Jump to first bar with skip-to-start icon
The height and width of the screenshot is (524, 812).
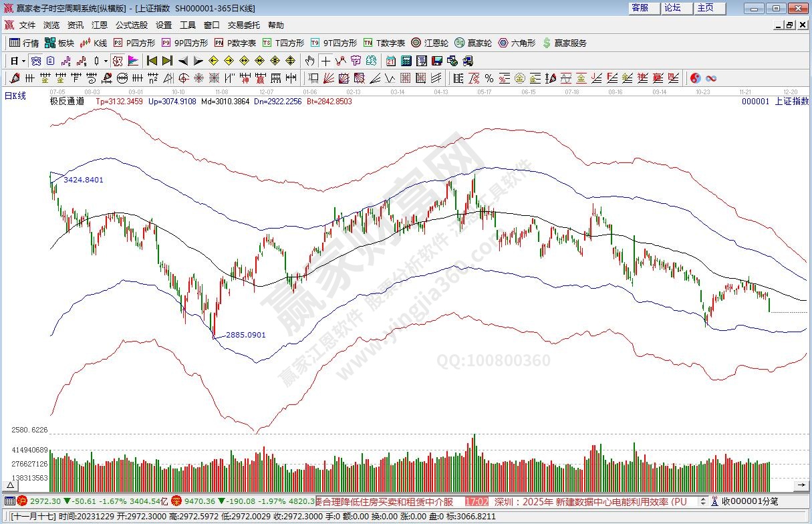[x=152, y=61]
